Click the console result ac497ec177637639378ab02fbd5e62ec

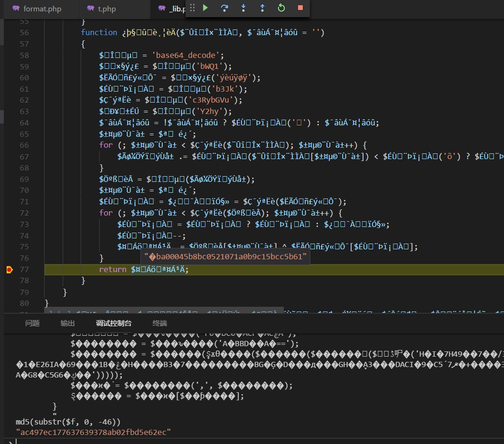93,432
